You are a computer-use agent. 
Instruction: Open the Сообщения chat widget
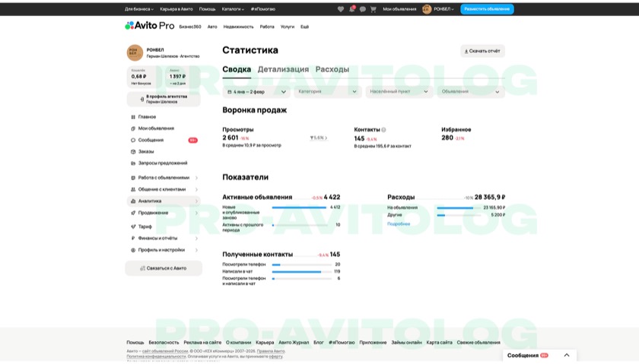coord(539,356)
